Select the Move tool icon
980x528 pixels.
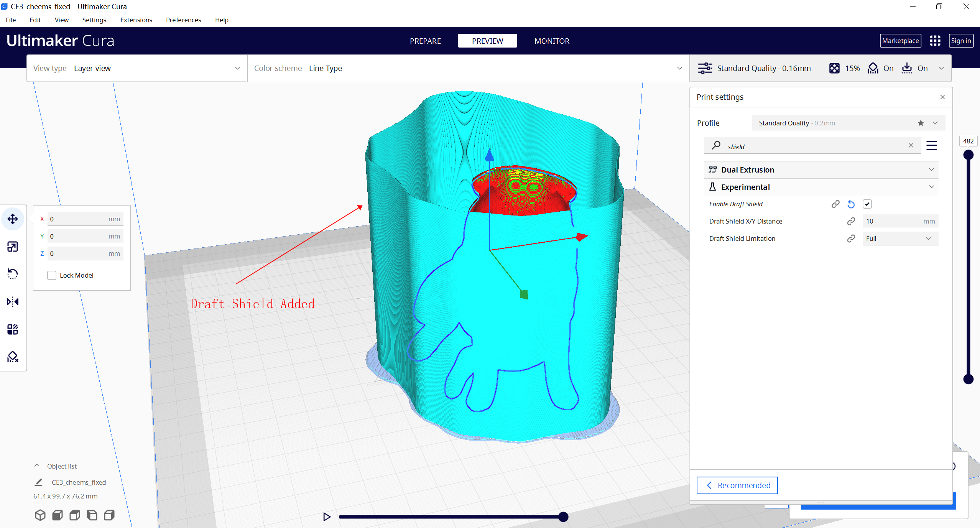(13, 219)
